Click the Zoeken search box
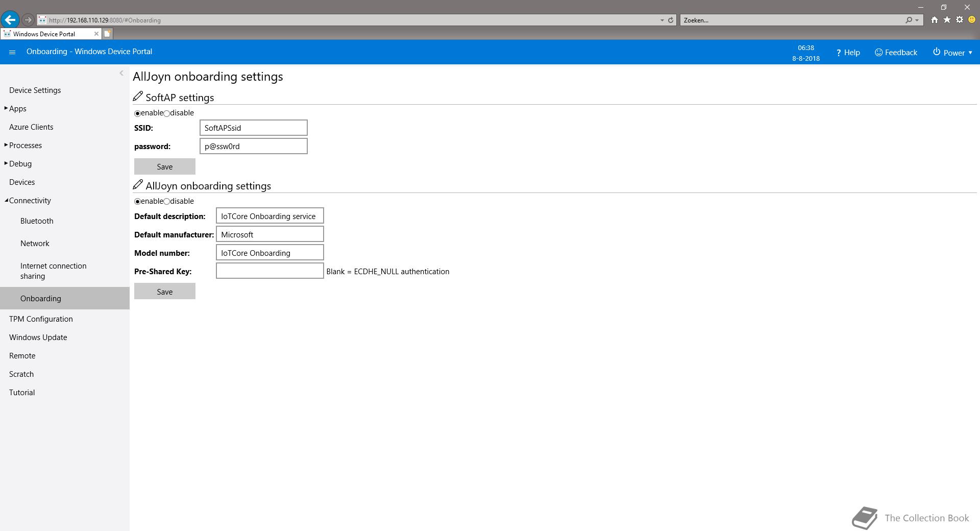This screenshot has height=531, width=980. click(x=793, y=20)
